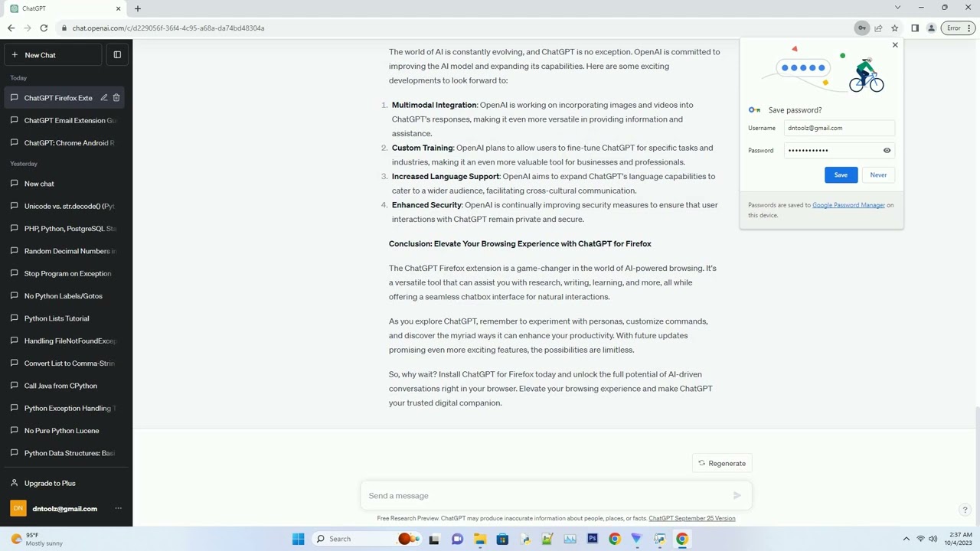
Task: Open Python Exception Handling chat
Action: coord(66,408)
